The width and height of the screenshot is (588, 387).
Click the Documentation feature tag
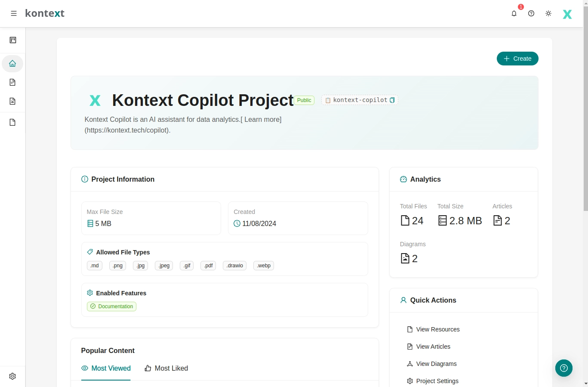click(112, 307)
